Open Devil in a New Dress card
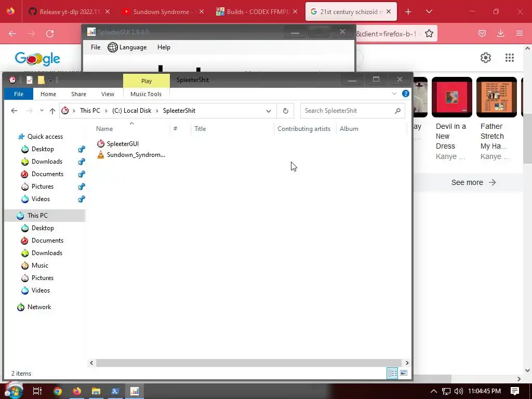 coord(451,119)
